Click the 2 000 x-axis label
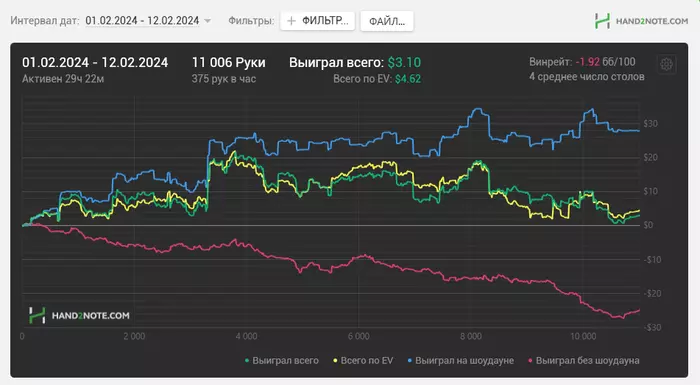Viewport: 700px width, 385px height. click(x=134, y=336)
